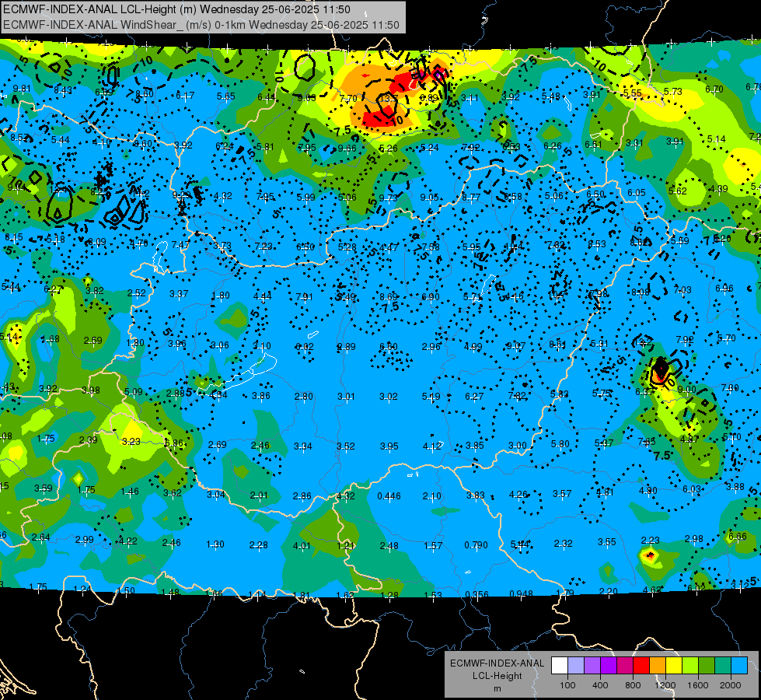The width and height of the screenshot is (761, 700).
Task: Click the grid value 0.790
Action: [x=476, y=545]
